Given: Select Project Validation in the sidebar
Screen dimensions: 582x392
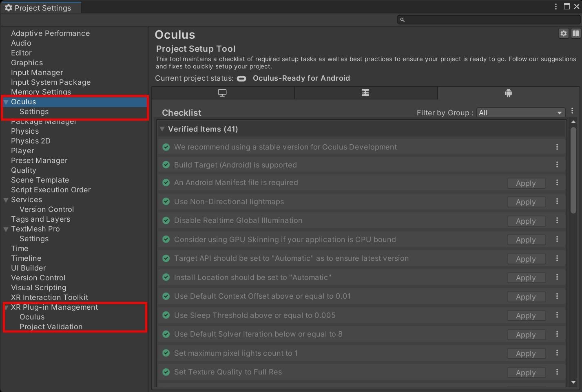Looking at the screenshot, I should pos(51,327).
